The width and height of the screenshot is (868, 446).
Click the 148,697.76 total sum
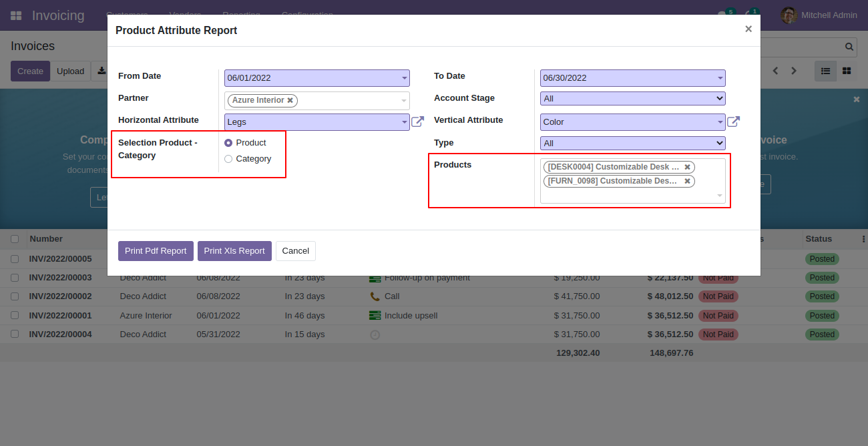click(x=671, y=353)
